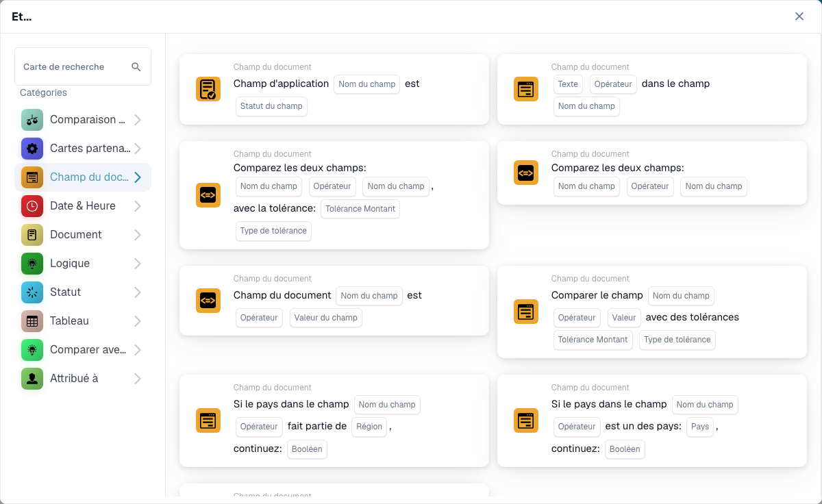The width and height of the screenshot is (822, 504).
Task: Click 'dans le champ' text
Action: pos(675,84)
